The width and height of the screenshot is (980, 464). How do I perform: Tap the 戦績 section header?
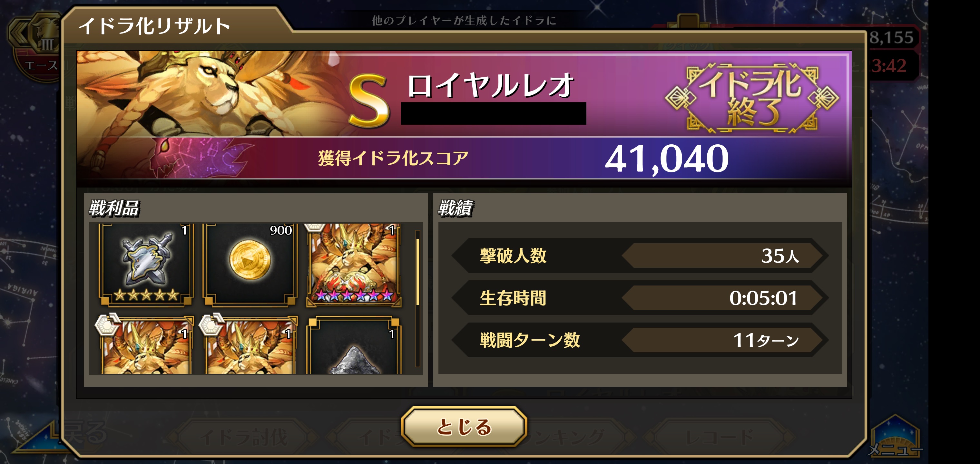tap(456, 208)
